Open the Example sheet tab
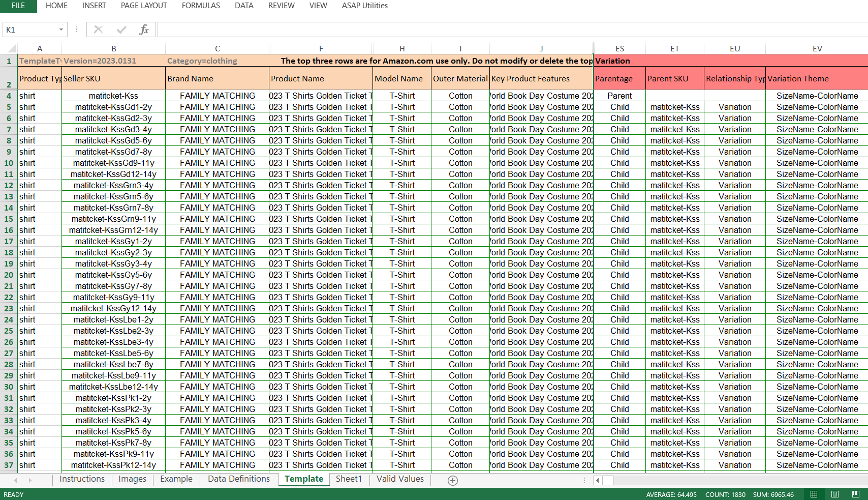 point(176,479)
